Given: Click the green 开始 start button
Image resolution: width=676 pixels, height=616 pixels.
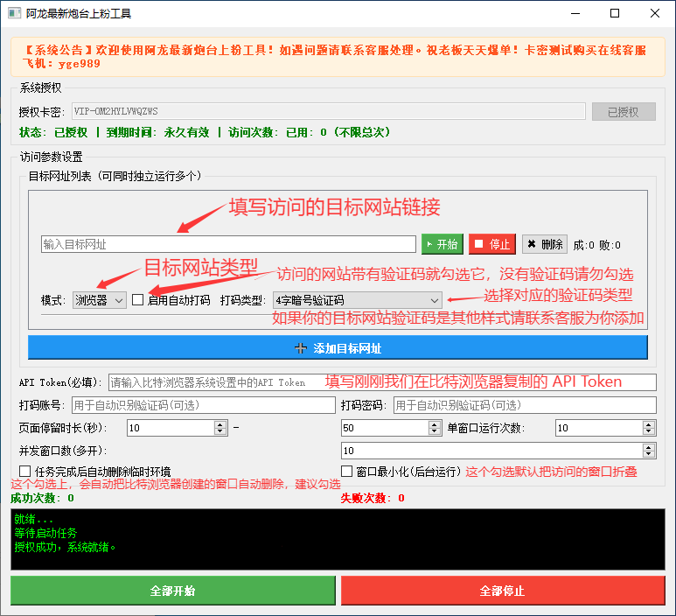Looking at the screenshot, I should coord(442,244).
